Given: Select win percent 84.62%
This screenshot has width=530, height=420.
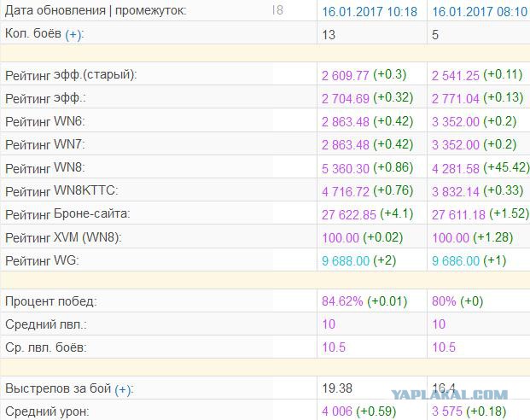Looking at the screenshot, I should 342,301.
